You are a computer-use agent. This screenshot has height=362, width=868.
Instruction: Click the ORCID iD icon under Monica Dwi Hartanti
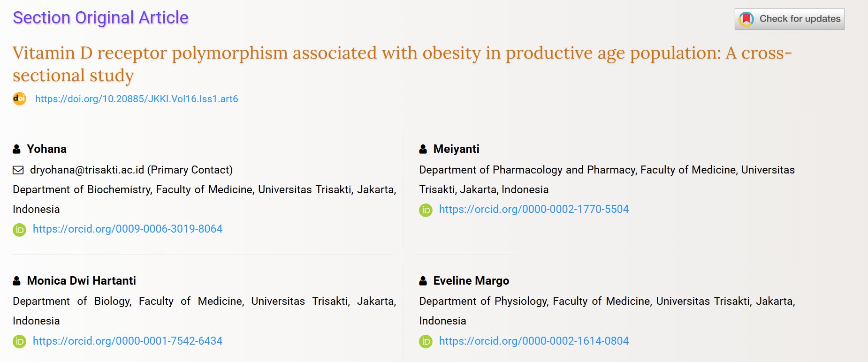click(x=19, y=341)
